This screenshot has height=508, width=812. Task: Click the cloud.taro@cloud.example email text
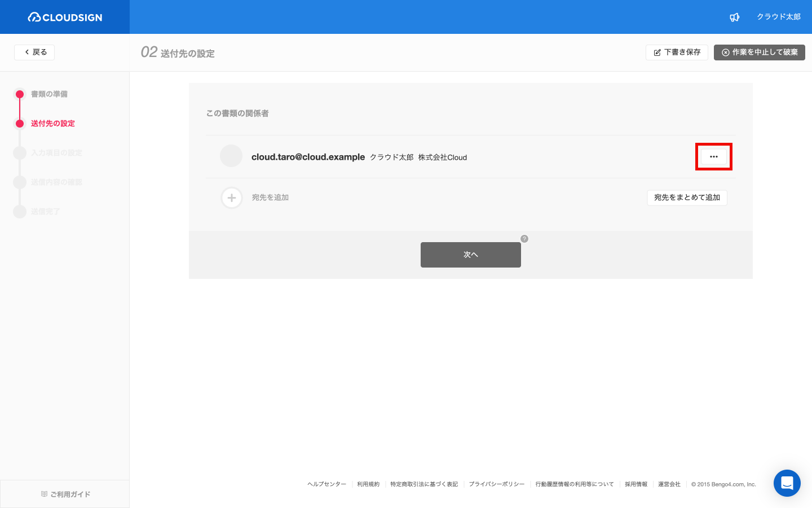pos(308,157)
